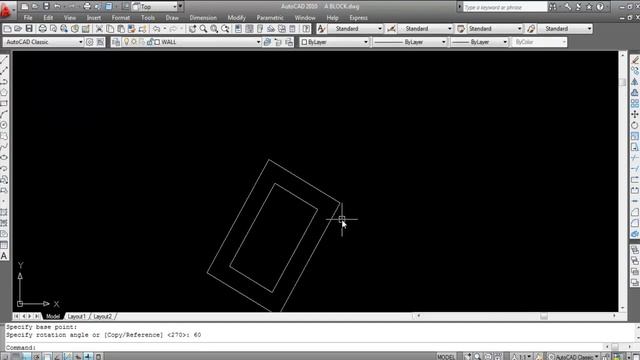Open the WALL layer dropdown list
The height and width of the screenshot is (360, 640).
[258, 42]
